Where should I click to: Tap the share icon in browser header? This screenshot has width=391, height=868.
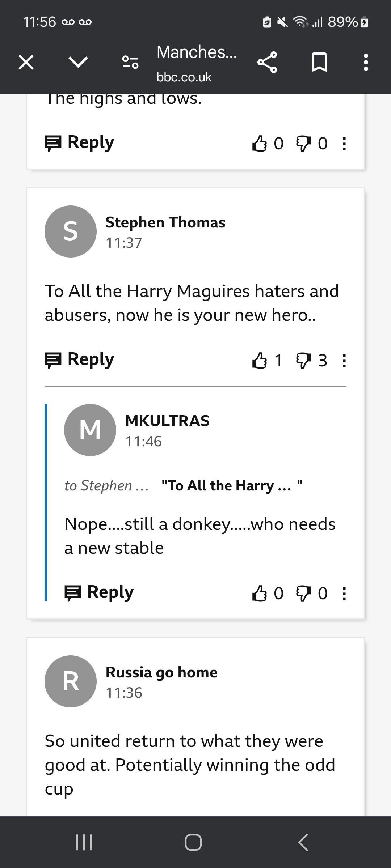(x=267, y=62)
